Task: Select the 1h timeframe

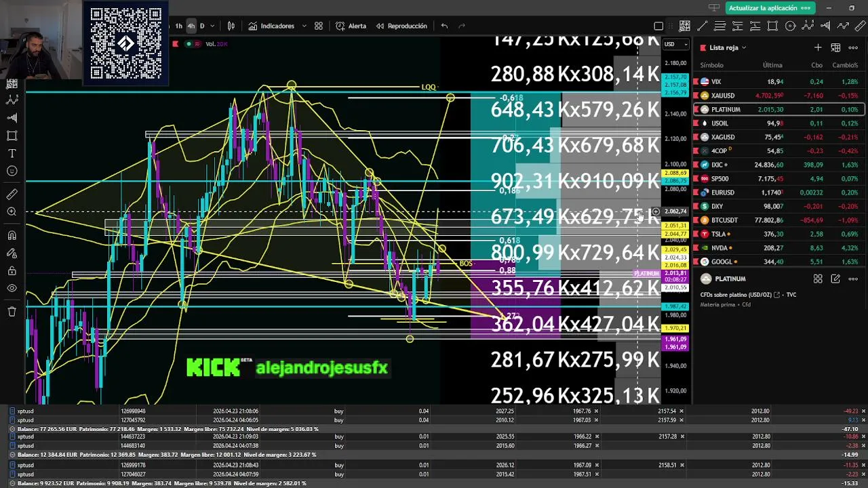Action: tap(179, 26)
